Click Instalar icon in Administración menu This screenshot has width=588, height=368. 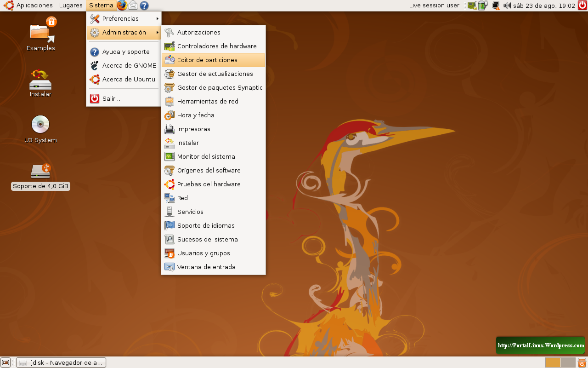(x=170, y=143)
